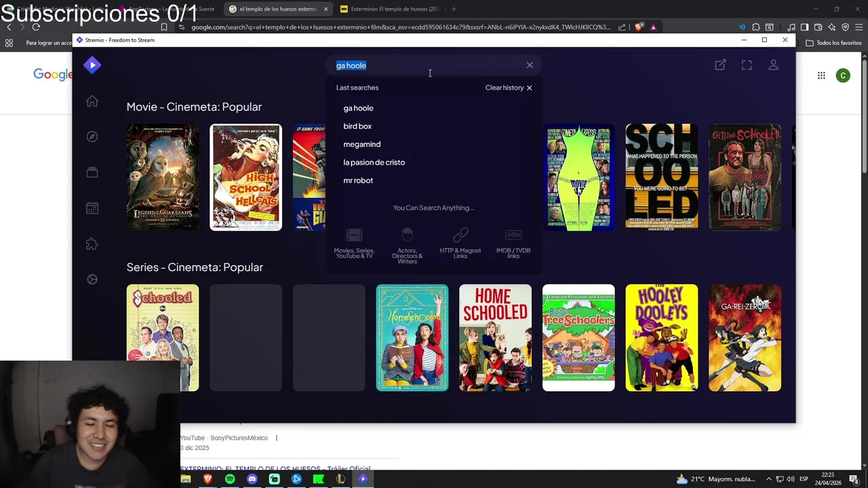This screenshot has height=488, width=868.
Task: Open the Settings gear in Stremio sidebar
Action: (92, 279)
